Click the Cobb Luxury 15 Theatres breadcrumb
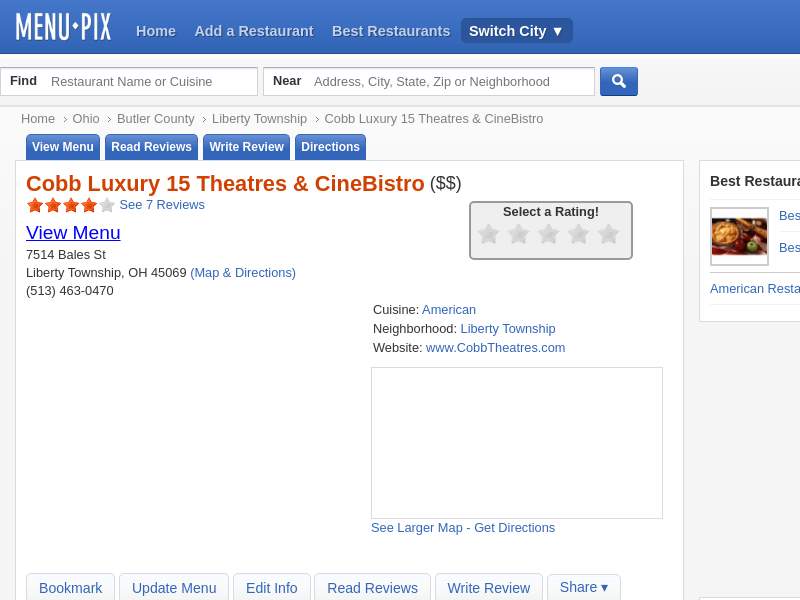This screenshot has height=600, width=800. click(x=434, y=119)
